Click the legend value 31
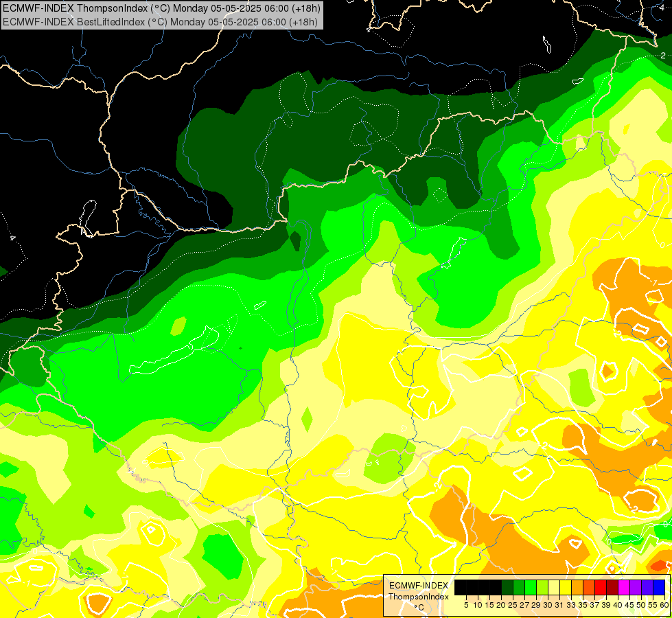 coord(559,605)
